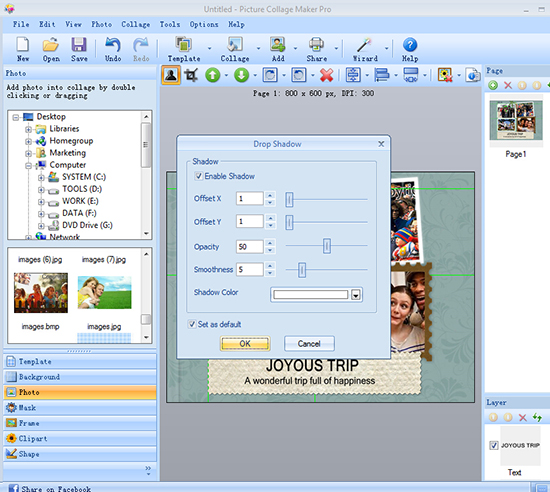Image resolution: width=550 pixels, height=492 pixels.
Task: Launch the Wizard wand icon
Action: tap(364, 45)
